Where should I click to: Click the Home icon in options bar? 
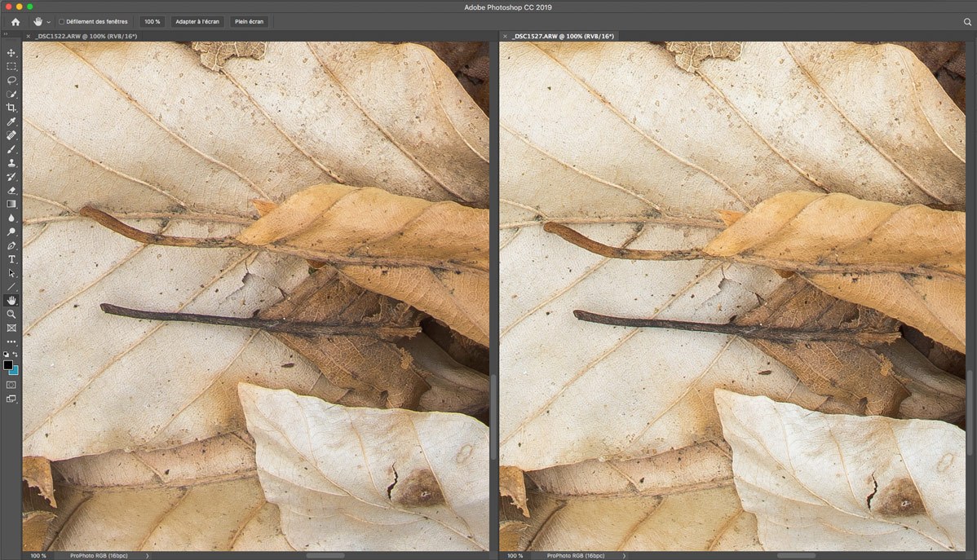click(15, 22)
